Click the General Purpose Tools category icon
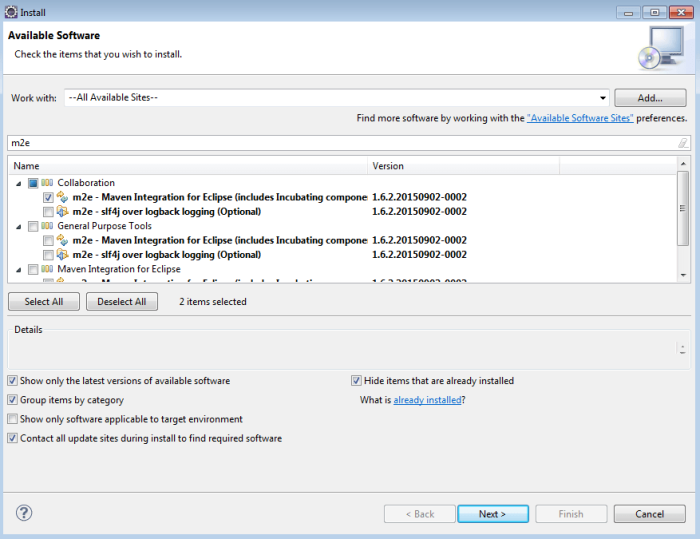This screenshot has width=700, height=539. (47, 226)
